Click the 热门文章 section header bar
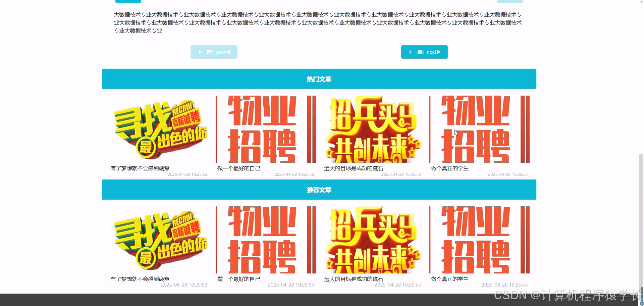This screenshot has height=306, width=644. tap(319, 79)
